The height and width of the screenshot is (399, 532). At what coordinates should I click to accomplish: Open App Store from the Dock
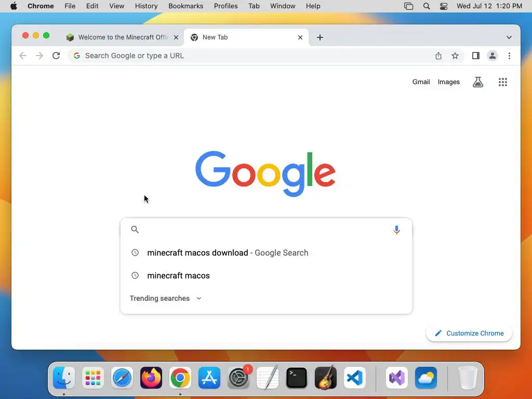(x=209, y=378)
